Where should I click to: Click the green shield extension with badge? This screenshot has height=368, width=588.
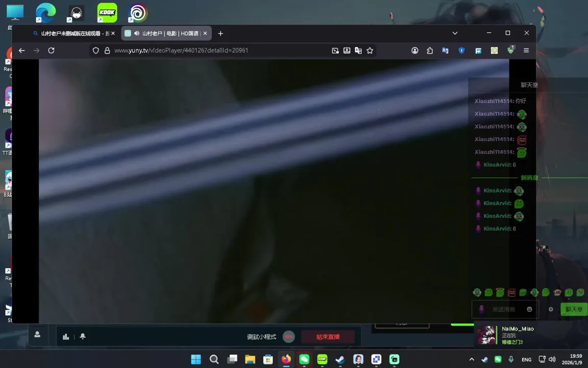coord(511,50)
